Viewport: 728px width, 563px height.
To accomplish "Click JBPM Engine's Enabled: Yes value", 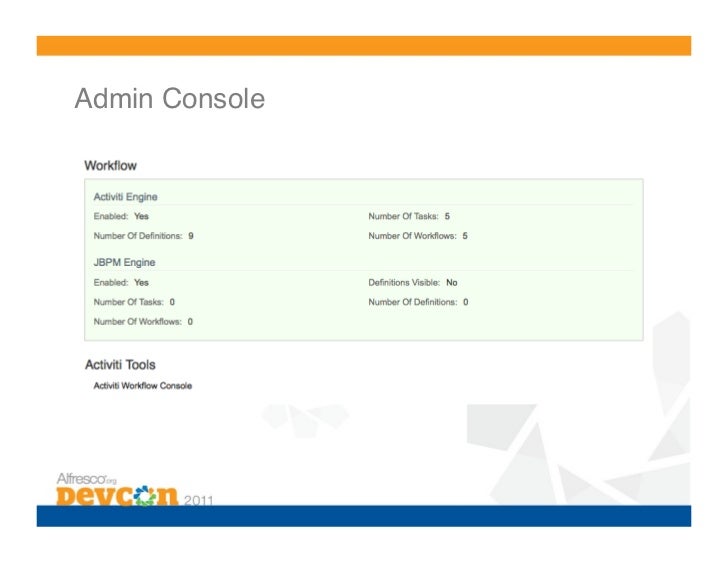I will click(x=141, y=283).
